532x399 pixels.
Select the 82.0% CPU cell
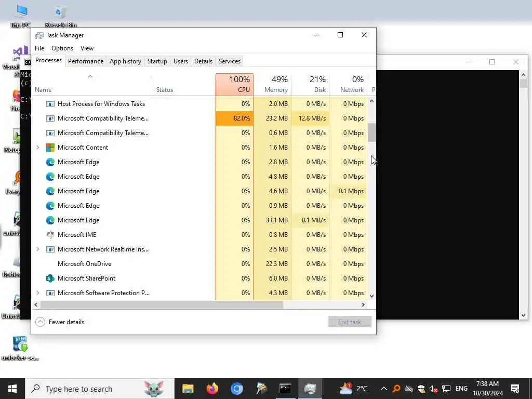[234, 118]
